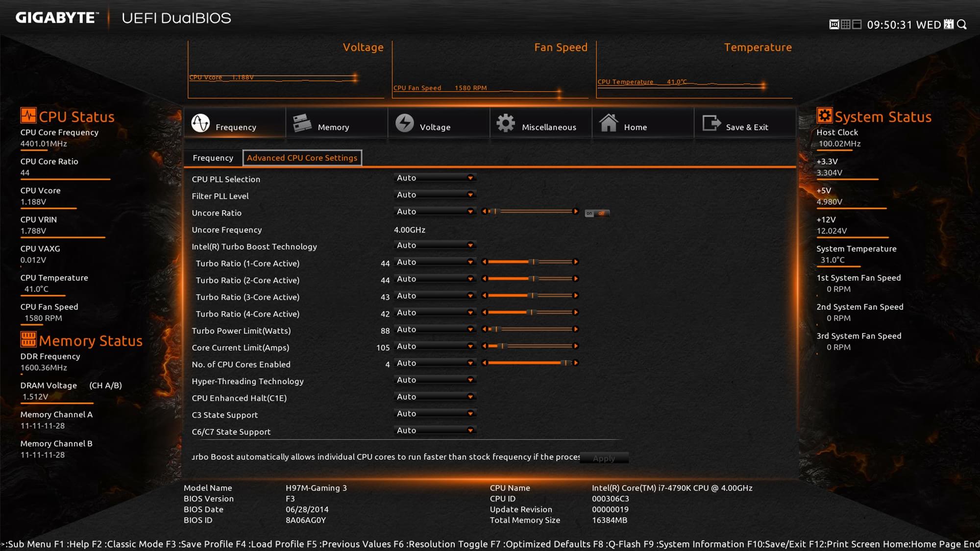This screenshot has width=980, height=551.
Task: Increase Core Current Limit with right arrow
Action: (576, 346)
